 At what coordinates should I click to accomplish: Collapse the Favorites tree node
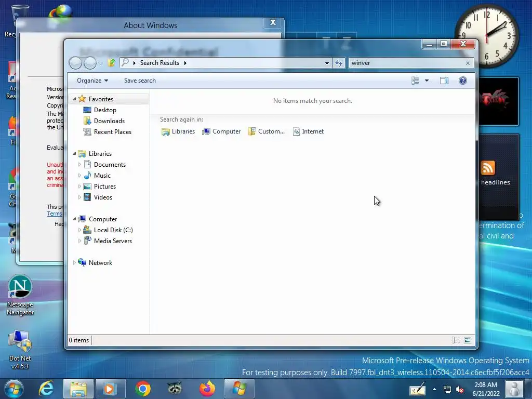pyautogui.click(x=74, y=99)
